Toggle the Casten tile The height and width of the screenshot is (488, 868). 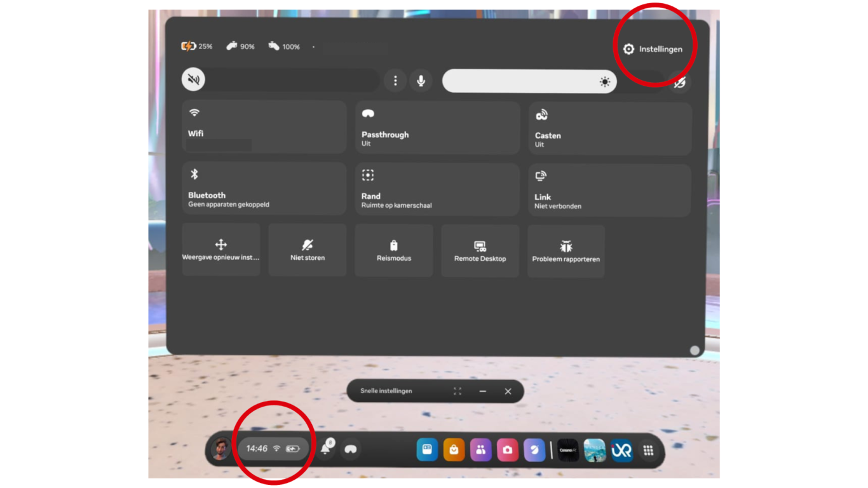610,128
